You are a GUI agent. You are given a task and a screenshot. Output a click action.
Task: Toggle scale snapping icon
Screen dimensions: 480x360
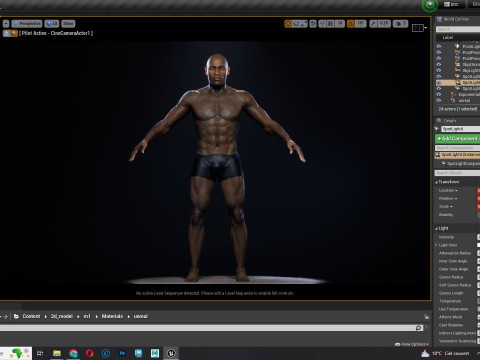[373, 24]
